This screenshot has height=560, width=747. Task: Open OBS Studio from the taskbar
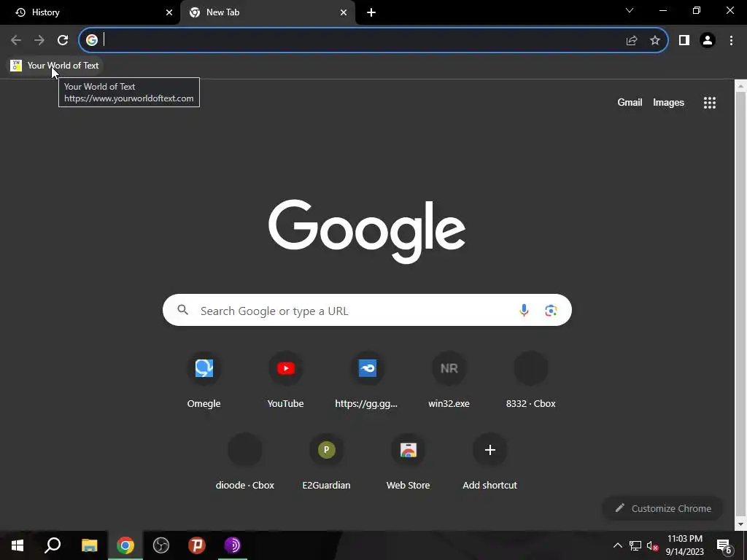(161, 545)
